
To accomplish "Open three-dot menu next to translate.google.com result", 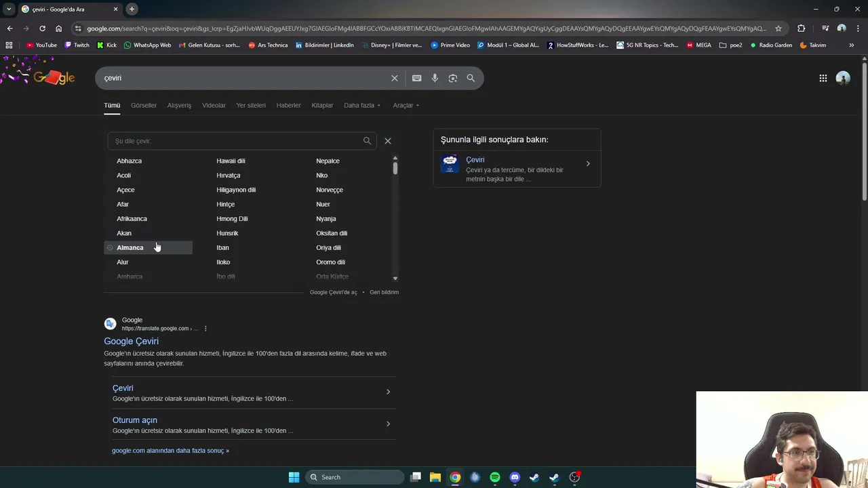I will click(x=205, y=329).
